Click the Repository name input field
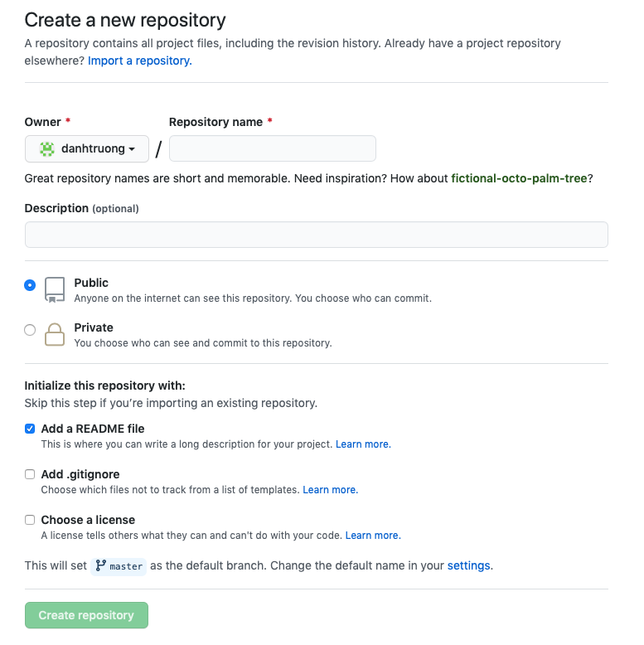644x645 pixels. pos(272,149)
